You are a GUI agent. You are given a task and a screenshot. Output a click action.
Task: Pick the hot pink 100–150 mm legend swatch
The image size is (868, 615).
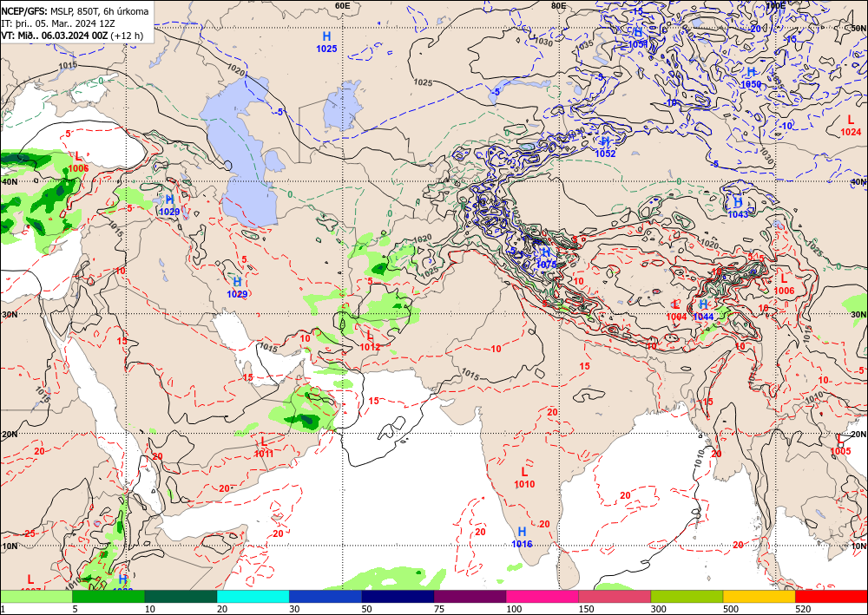click(x=542, y=596)
